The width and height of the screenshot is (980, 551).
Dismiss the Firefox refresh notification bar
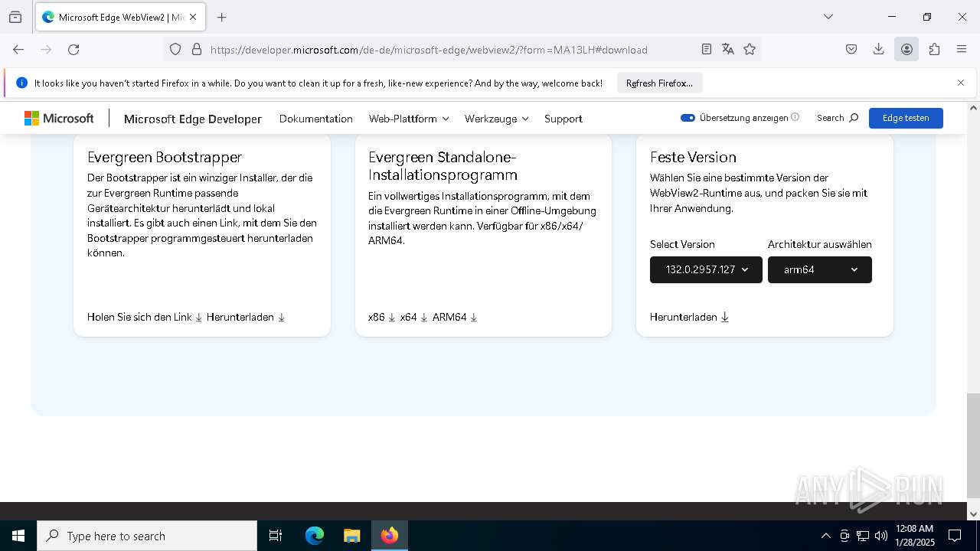961,83
